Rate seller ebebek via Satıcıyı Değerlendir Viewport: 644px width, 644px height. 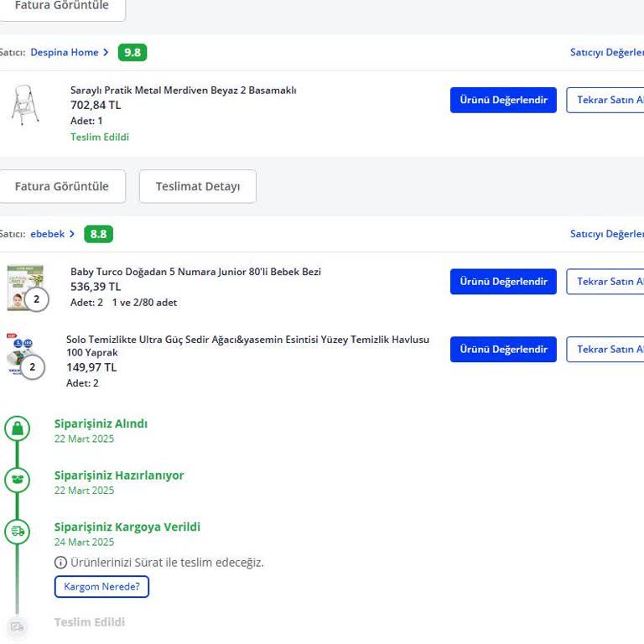pyautogui.click(x=606, y=234)
